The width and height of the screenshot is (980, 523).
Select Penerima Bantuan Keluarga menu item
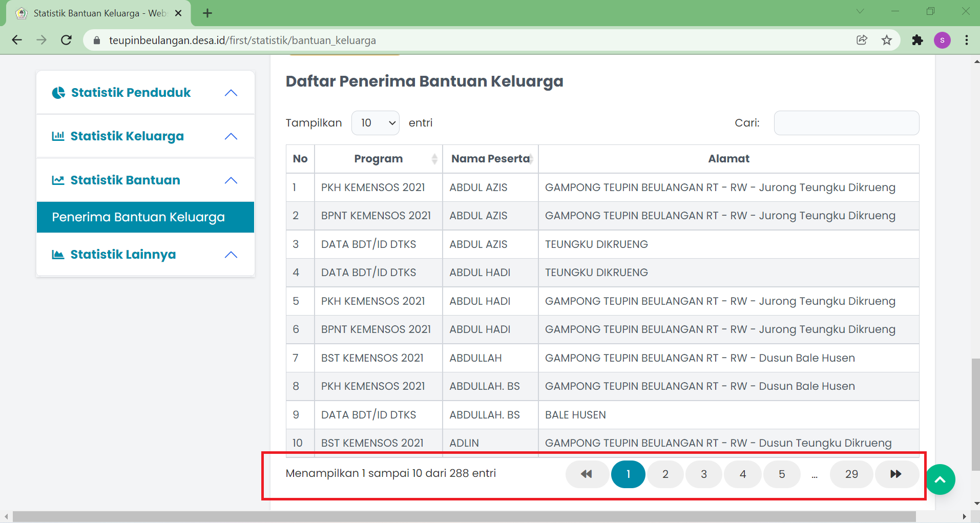145,217
